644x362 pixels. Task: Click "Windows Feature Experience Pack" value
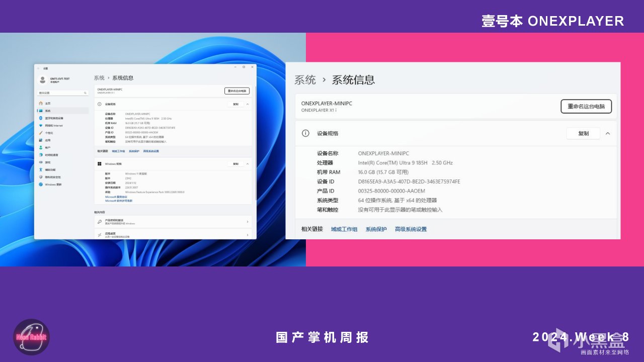[x=154, y=192]
